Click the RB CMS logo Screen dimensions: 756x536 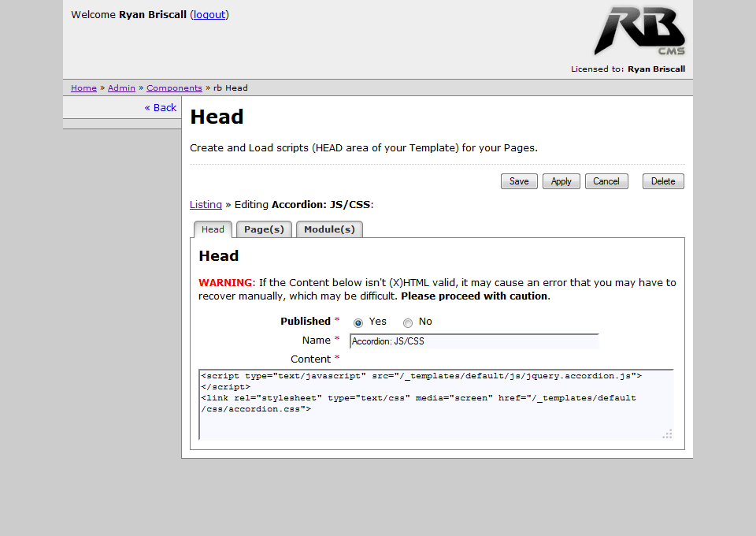pyautogui.click(x=639, y=32)
